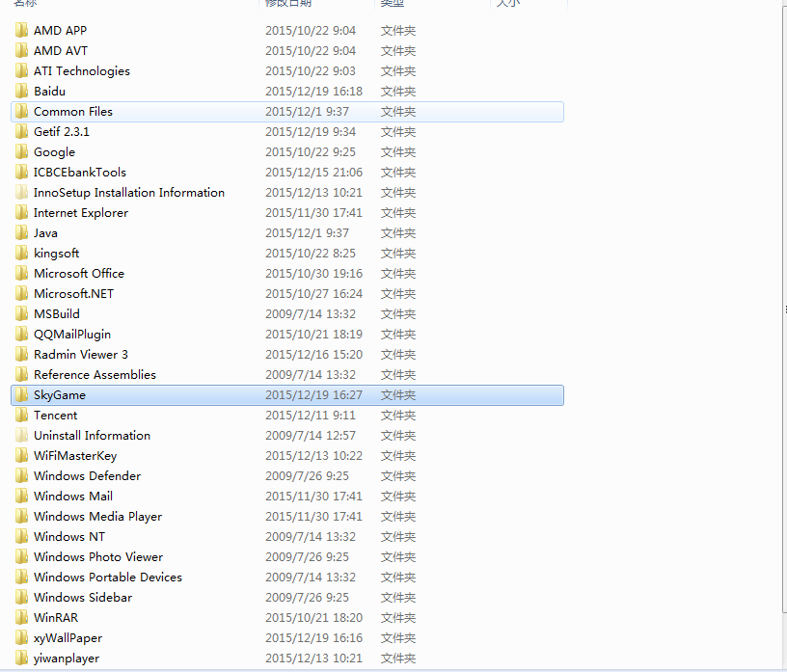Click the 文件夹 type cell in the WiFiMasterKey row
This screenshot has width=787, height=672.
pyautogui.click(x=397, y=456)
